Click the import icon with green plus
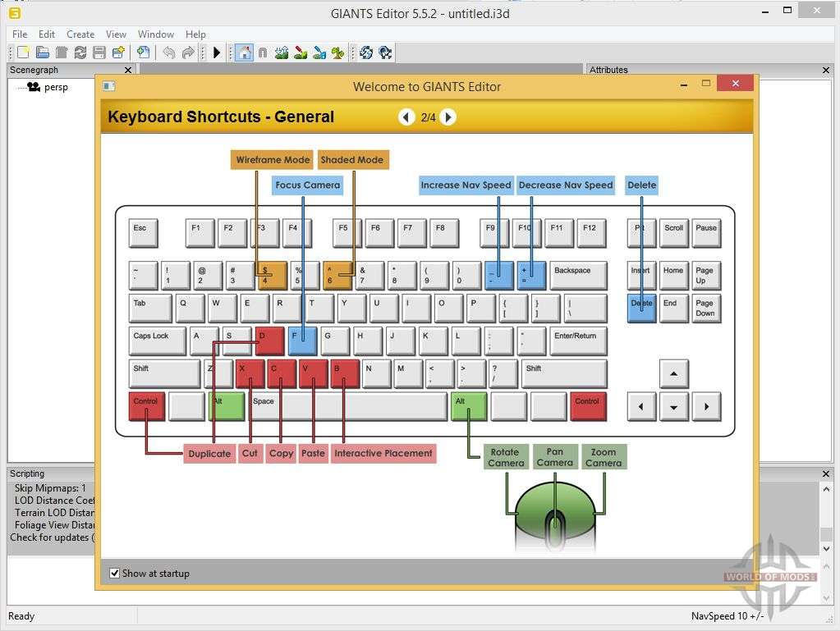This screenshot has width=840, height=631. tap(143, 53)
